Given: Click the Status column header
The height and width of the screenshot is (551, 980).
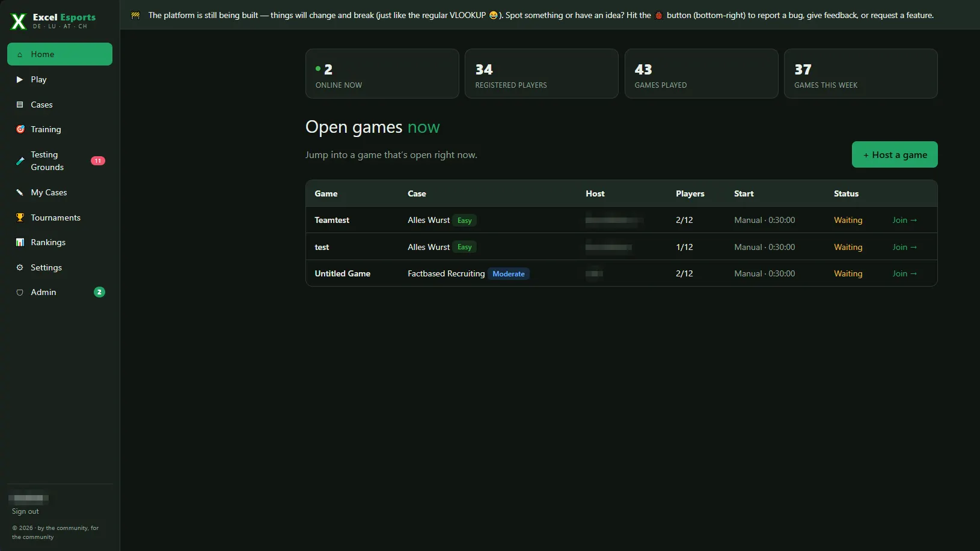Looking at the screenshot, I should tap(846, 193).
